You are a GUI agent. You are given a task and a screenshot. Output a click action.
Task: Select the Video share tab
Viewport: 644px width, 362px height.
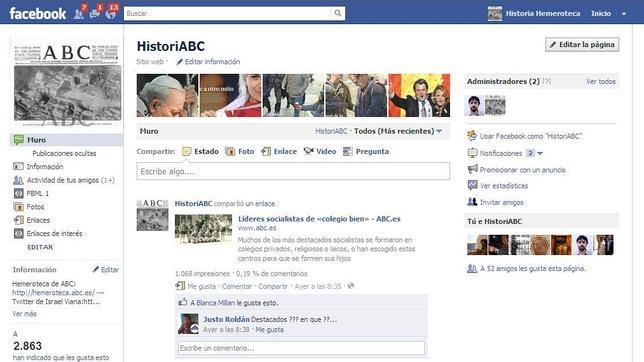click(x=320, y=151)
